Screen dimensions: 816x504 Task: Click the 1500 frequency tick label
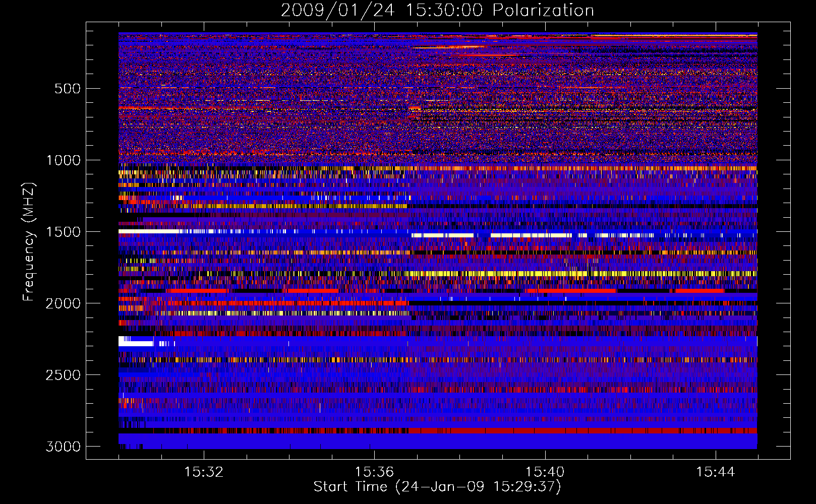[x=63, y=232]
